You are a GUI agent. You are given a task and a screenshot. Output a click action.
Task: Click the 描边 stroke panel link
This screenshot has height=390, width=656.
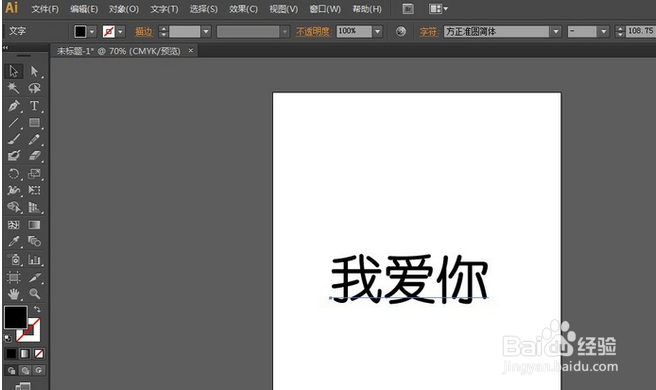(x=144, y=31)
